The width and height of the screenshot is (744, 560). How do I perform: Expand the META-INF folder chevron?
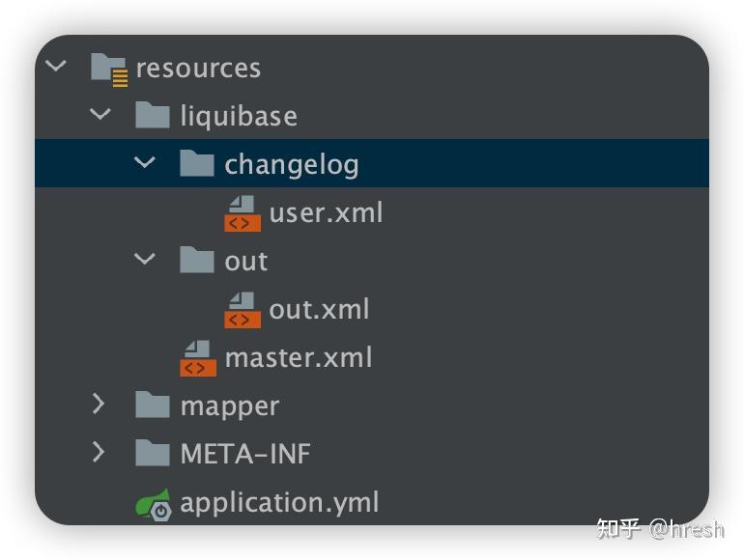click(x=99, y=453)
